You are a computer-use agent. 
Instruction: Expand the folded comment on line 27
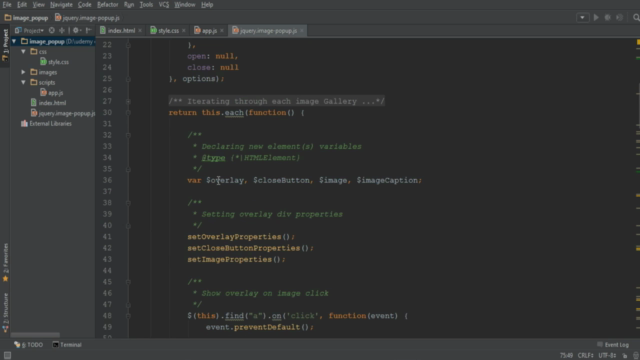128,101
